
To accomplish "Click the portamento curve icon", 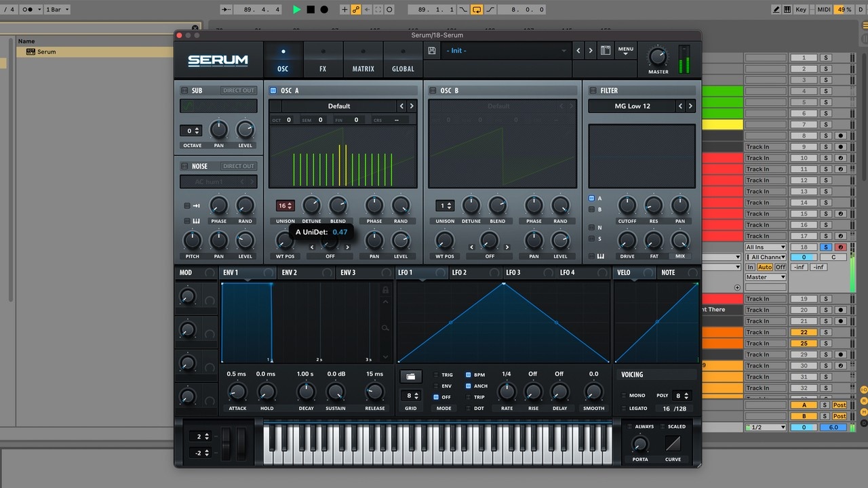I will click(x=673, y=444).
